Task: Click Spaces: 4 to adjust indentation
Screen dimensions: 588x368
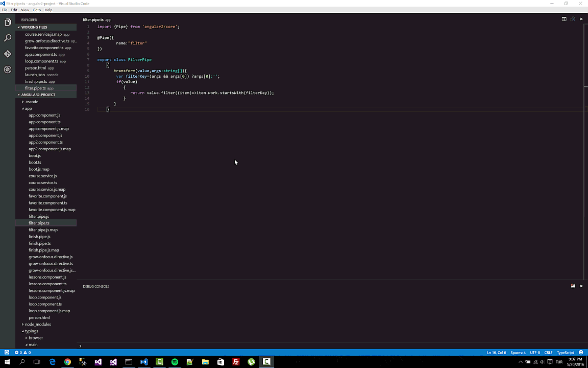Action: tap(518, 352)
